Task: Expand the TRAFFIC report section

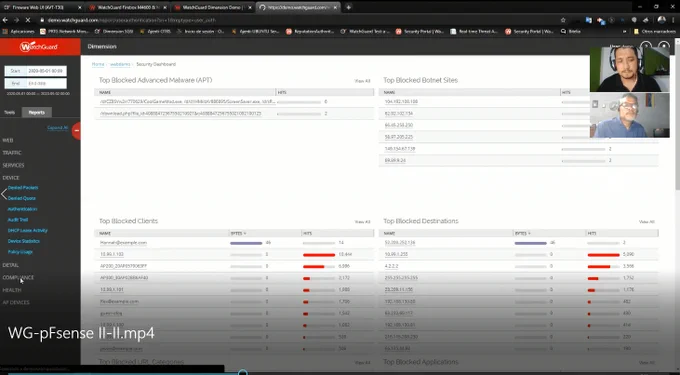Action: tap(12, 153)
